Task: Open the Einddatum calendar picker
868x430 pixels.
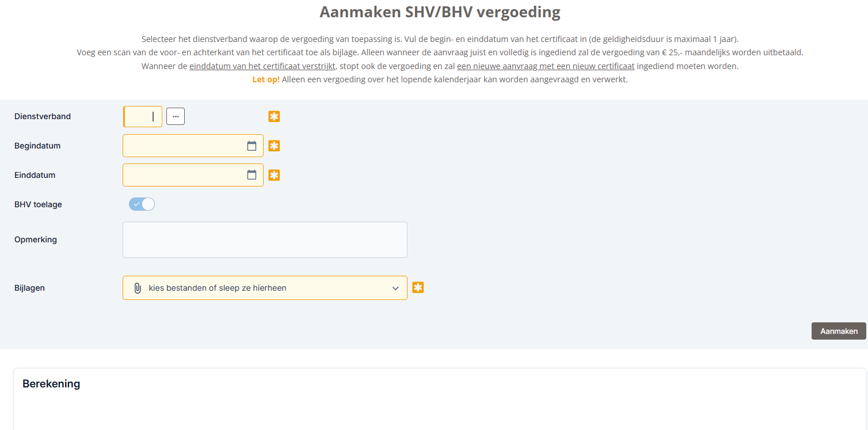Action: pos(252,175)
